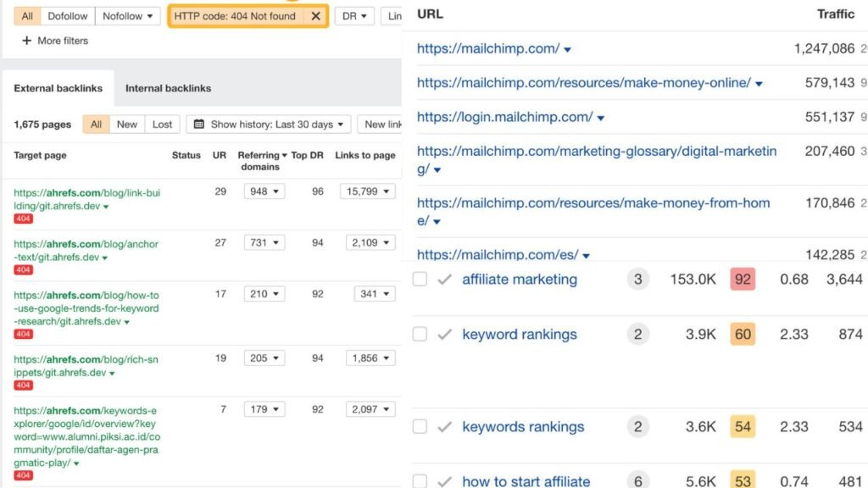Image resolution: width=868 pixels, height=488 pixels.
Task: Check the keywords rankings row checkbox
Action: tap(420, 427)
